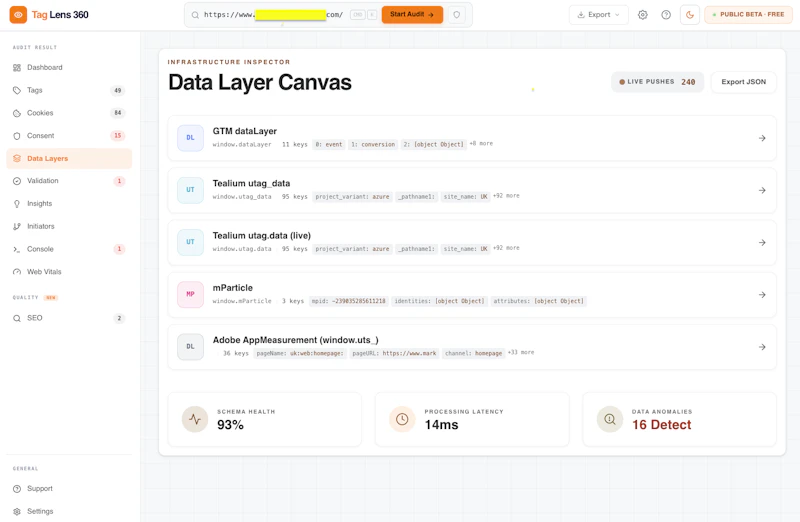Select Data Layers in the sidebar
800x522 pixels.
(x=69, y=158)
